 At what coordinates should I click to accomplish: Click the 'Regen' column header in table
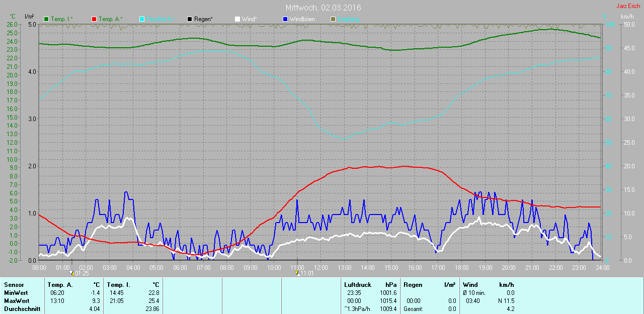(x=412, y=285)
